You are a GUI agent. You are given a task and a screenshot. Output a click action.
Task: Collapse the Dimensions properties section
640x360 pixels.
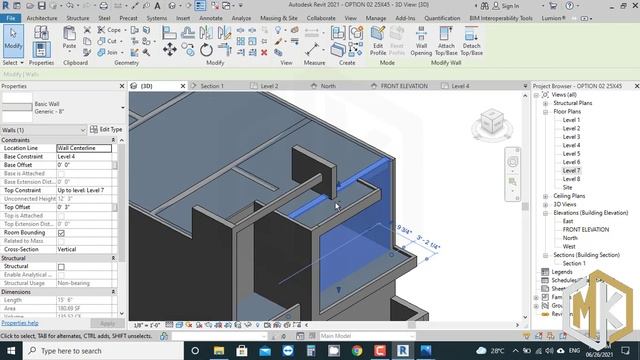(113, 292)
